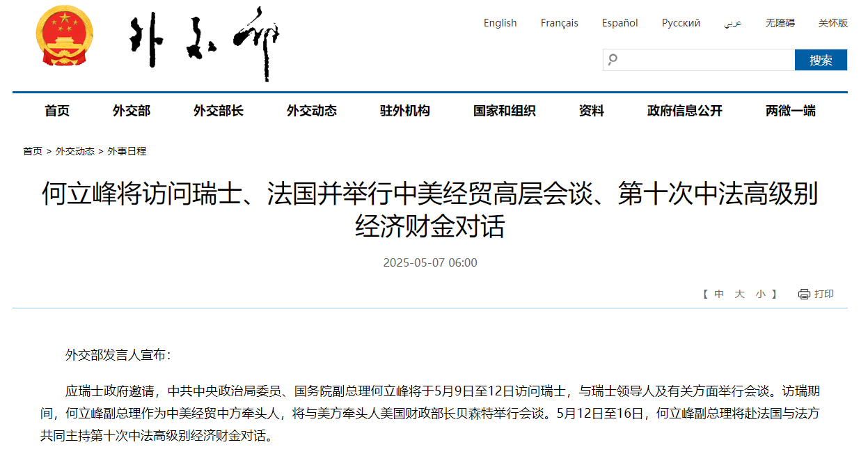Set font size to 大
This screenshot has height=463, width=868.
(x=740, y=294)
